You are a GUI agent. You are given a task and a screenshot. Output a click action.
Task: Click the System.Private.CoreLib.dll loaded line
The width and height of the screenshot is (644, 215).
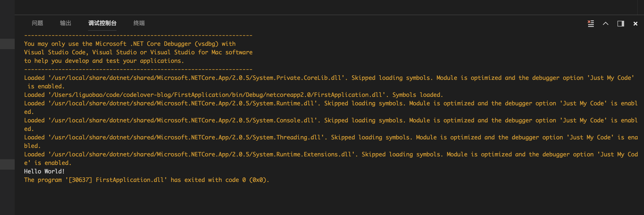click(x=329, y=82)
